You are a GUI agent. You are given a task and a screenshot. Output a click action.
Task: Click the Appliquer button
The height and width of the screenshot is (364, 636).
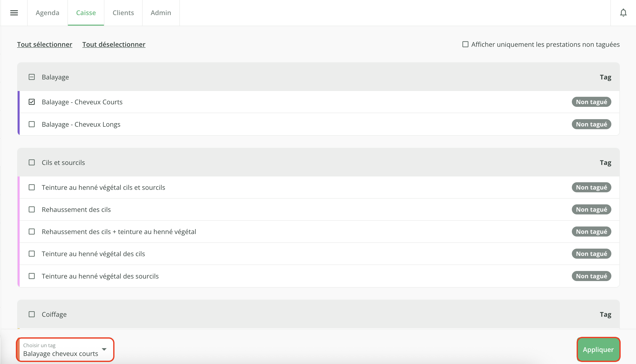click(598, 350)
